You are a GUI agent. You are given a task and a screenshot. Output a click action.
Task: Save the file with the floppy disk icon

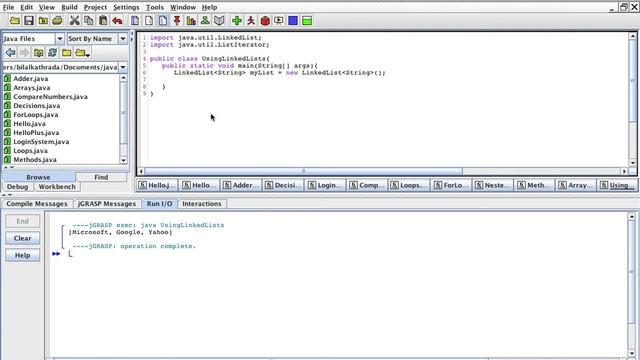coord(29,20)
